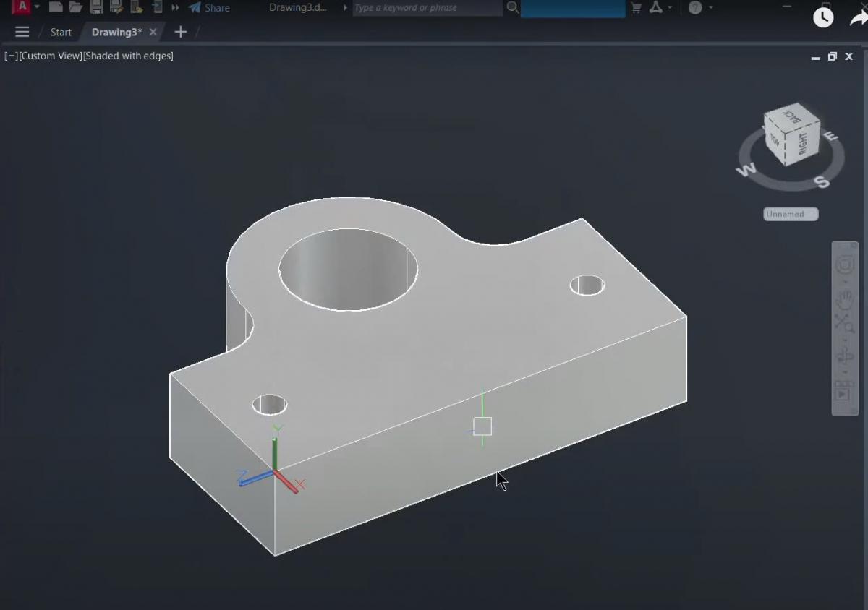
Task: Open the hamburger menu below the tabs
Action: [22, 32]
